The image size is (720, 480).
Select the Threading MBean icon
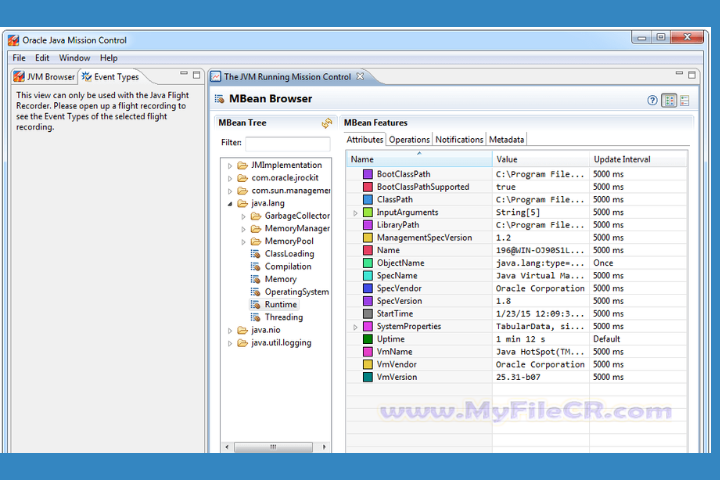click(x=255, y=317)
